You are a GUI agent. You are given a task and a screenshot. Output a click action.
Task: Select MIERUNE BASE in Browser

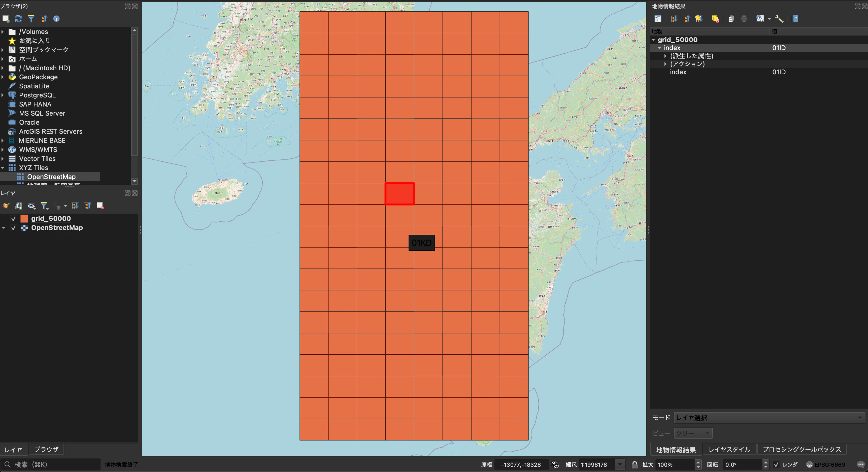pos(42,141)
